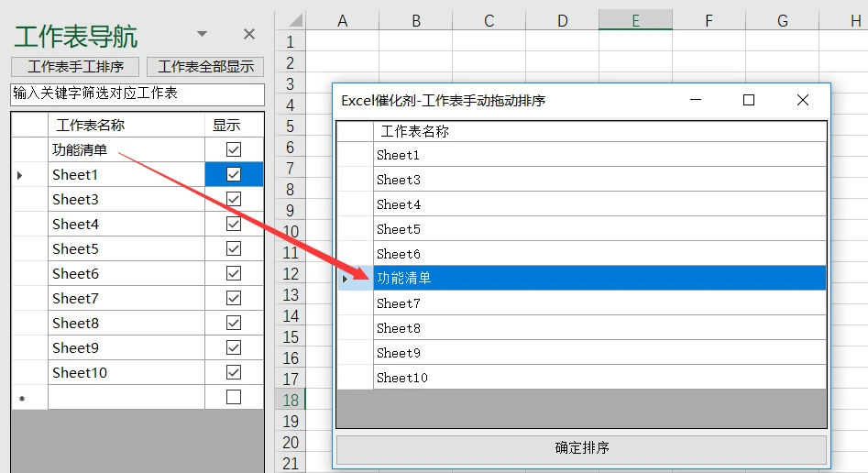Image resolution: width=868 pixels, height=473 pixels.
Task: Click 工作表名称 header in navigation pane
Action: (126, 126)
